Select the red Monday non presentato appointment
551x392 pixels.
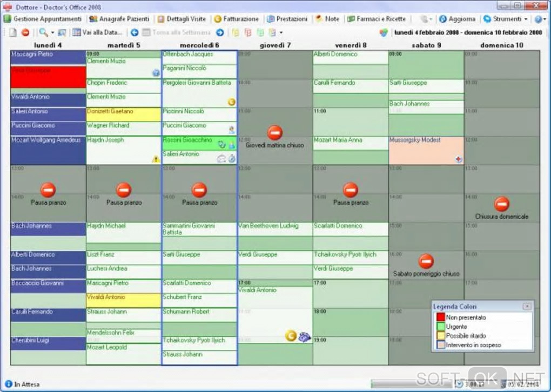click(x=48, y=77)
